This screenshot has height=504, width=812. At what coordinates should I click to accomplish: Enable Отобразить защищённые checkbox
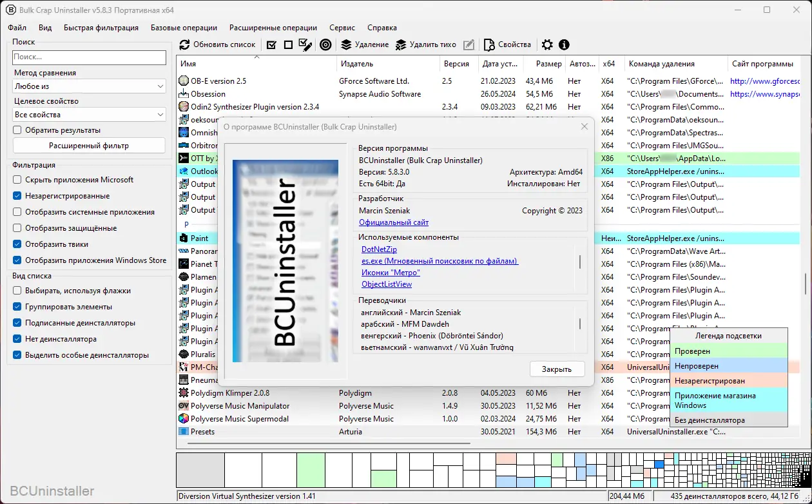click(17, 228)
